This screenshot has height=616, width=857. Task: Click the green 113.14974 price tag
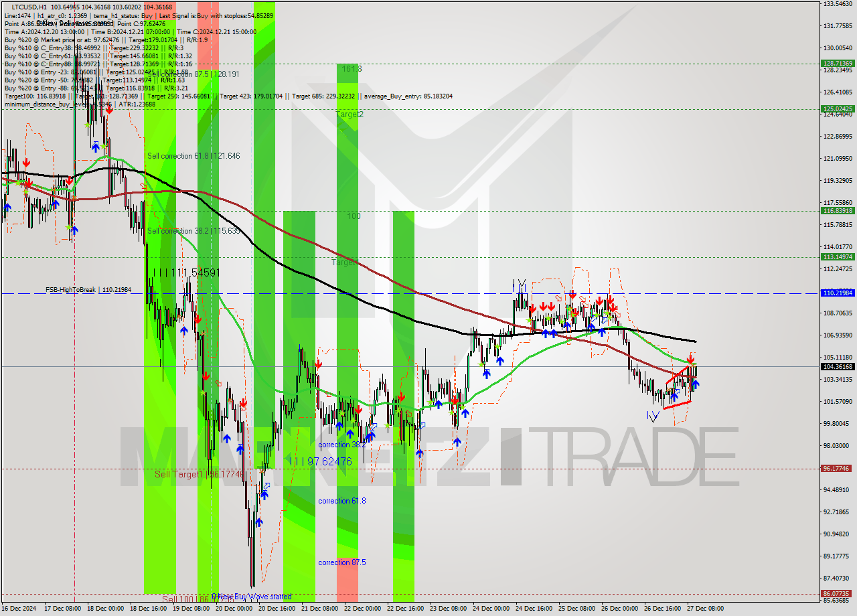tap(838, 257)
